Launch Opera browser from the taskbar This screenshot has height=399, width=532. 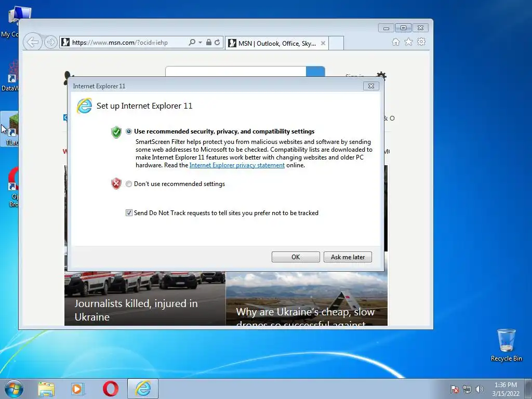[x=111, y=389]
